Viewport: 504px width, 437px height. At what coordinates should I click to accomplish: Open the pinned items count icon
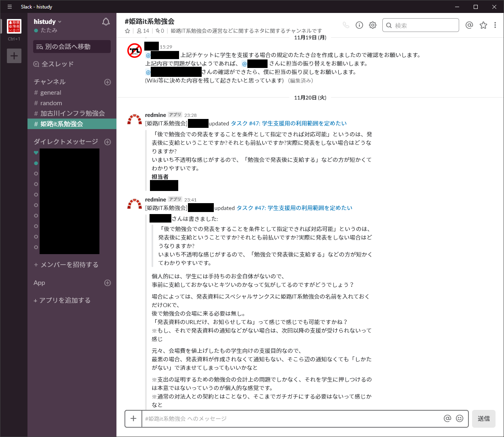pos(159,30)
